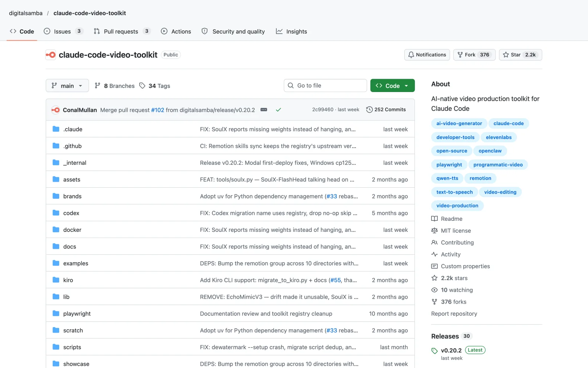Image resolution: width=588 pixels, height=368 pixels.
Task: Click the Readme book icon
Action: [x=434, y=219]
